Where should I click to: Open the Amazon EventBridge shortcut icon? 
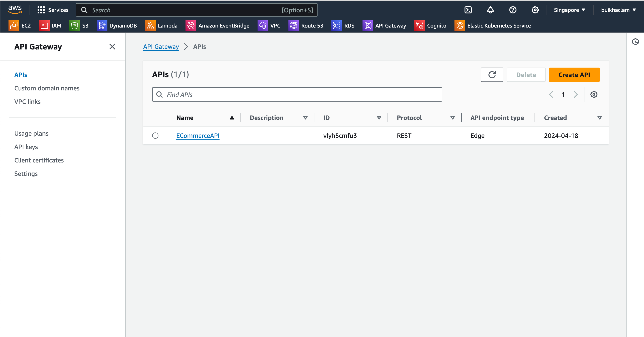(191, 26)
